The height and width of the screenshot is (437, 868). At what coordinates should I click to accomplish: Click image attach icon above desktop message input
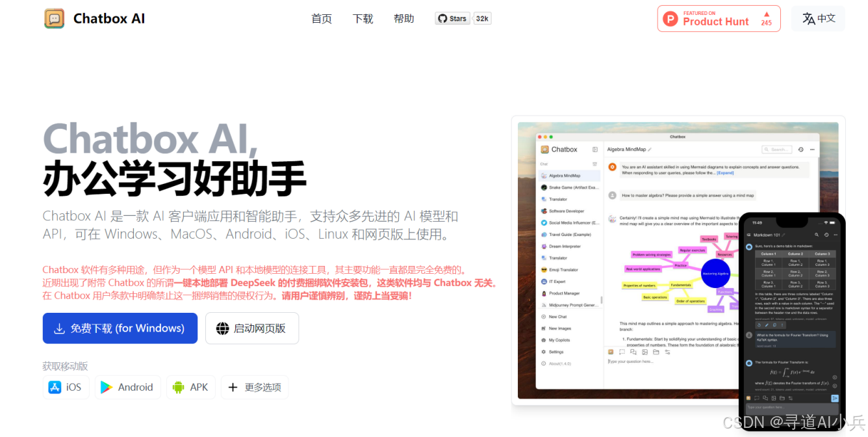645,352
